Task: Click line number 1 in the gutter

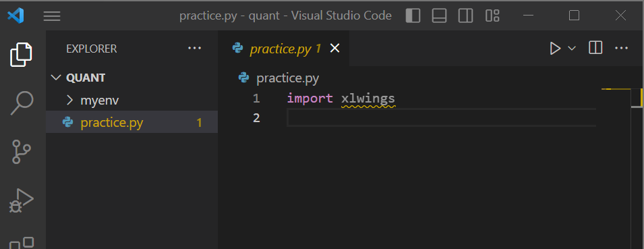Action: click(x=256, y=99)
